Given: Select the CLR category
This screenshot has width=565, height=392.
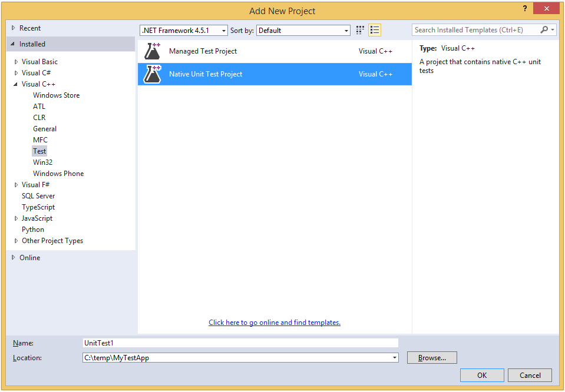Looking at the screenshot, I should tap(39, 118).
